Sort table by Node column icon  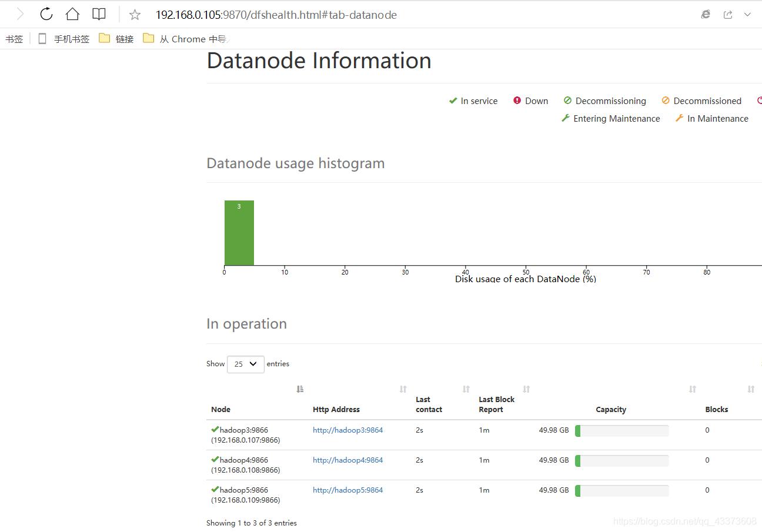(x=300, y=389)
